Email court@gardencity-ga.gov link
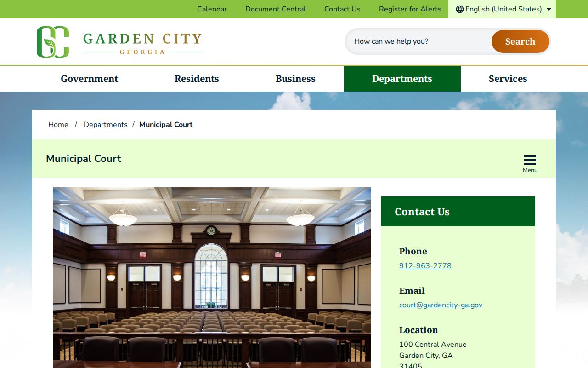588x368 pixels. point(441,305)
